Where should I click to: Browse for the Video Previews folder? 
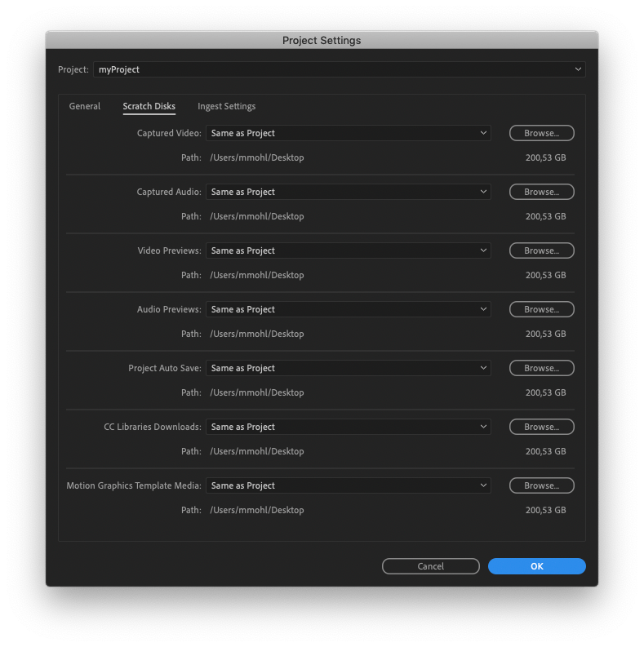coord(542,250)
